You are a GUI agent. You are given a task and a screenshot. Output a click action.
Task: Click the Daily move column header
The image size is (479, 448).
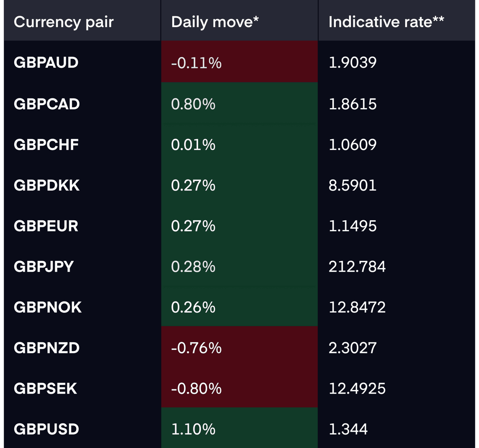click(215, 22)
